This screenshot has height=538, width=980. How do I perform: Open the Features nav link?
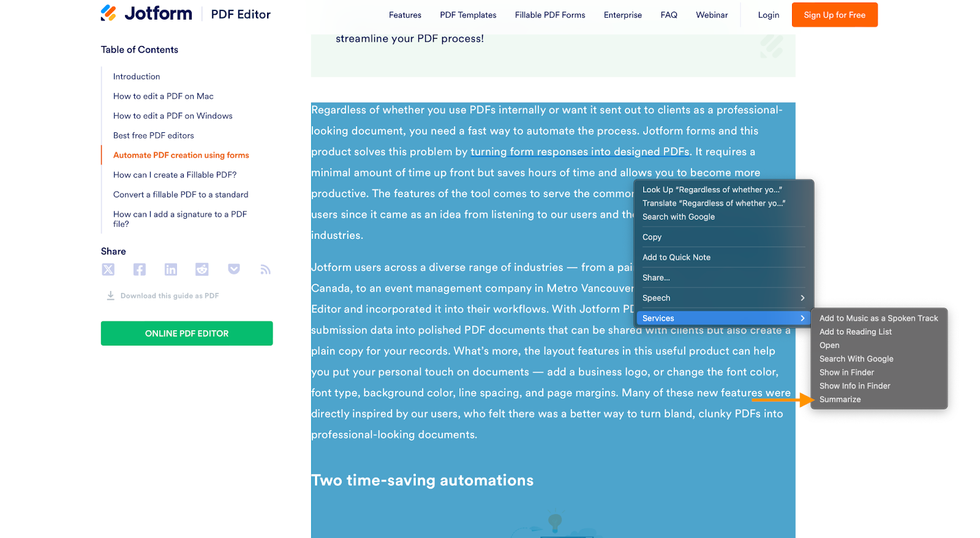pyautogui.click(x=405, y=15)
